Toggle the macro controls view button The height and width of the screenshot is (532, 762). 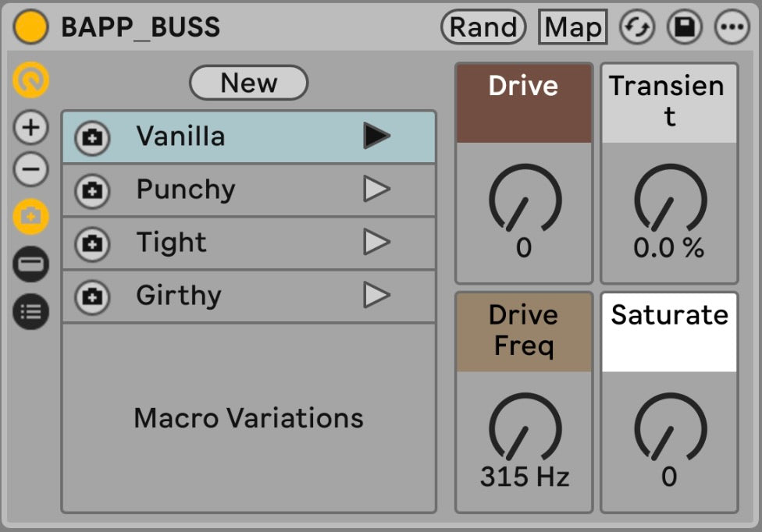click(31, 79)
